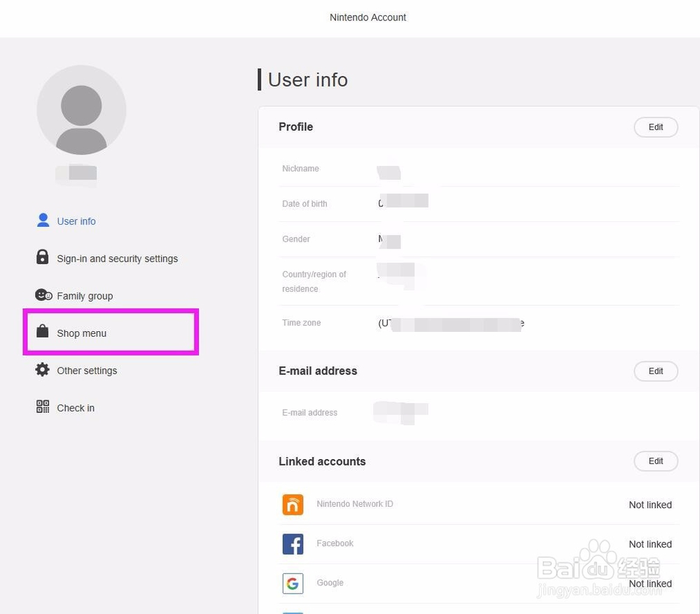Click the Family group faces icon
Viewport: 700px width, 614px height.
click(43, 295)
